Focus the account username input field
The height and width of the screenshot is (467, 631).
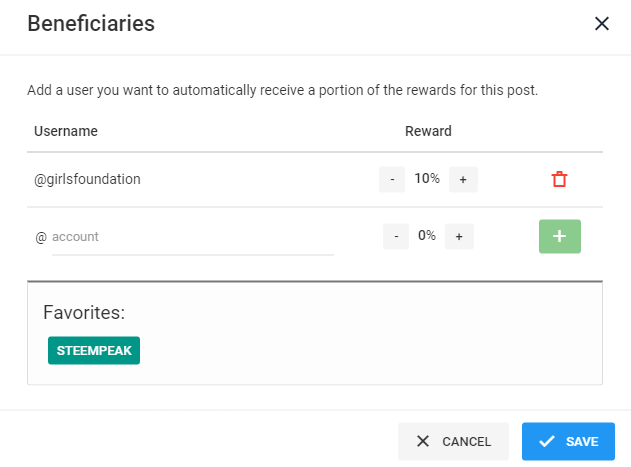click(x=190, y=237)
